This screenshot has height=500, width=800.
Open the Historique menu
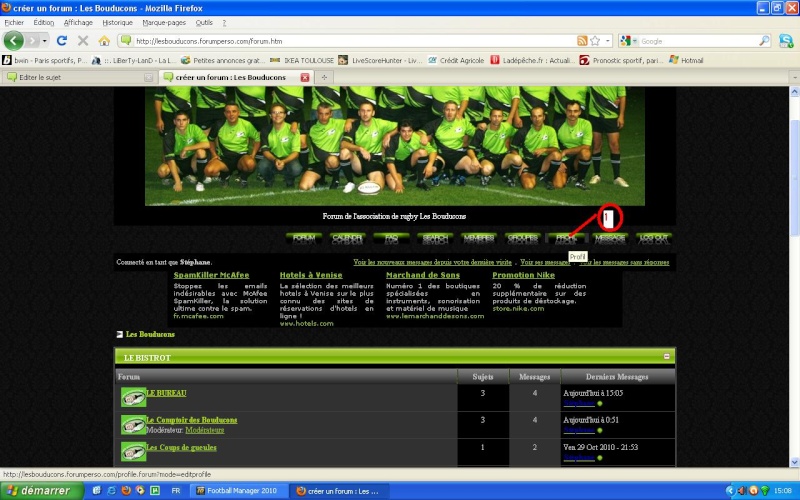117,22
